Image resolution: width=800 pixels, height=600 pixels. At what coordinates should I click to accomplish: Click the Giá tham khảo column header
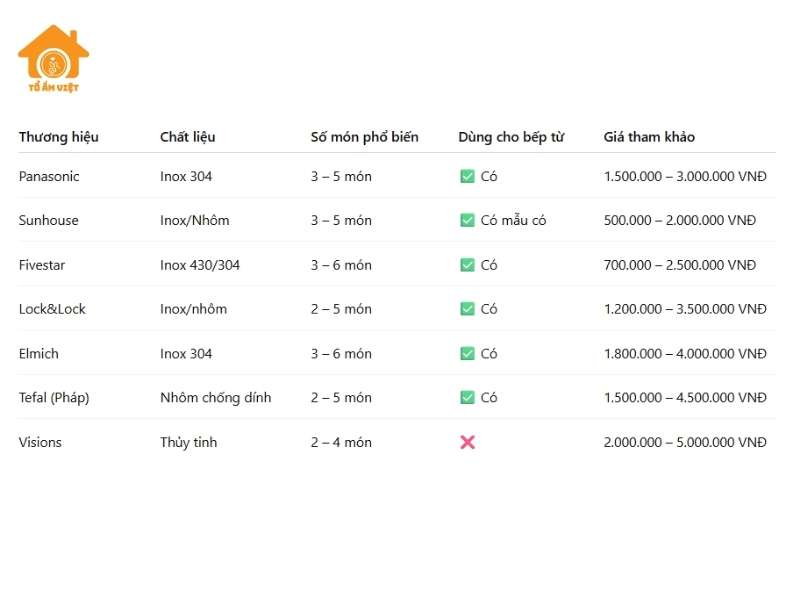[x=649, y=137]
